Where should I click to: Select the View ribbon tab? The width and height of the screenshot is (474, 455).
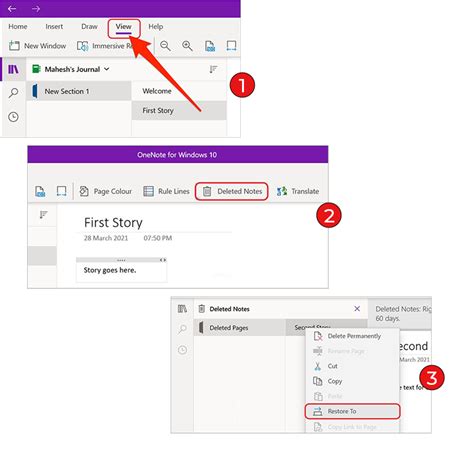pos(124,27)
